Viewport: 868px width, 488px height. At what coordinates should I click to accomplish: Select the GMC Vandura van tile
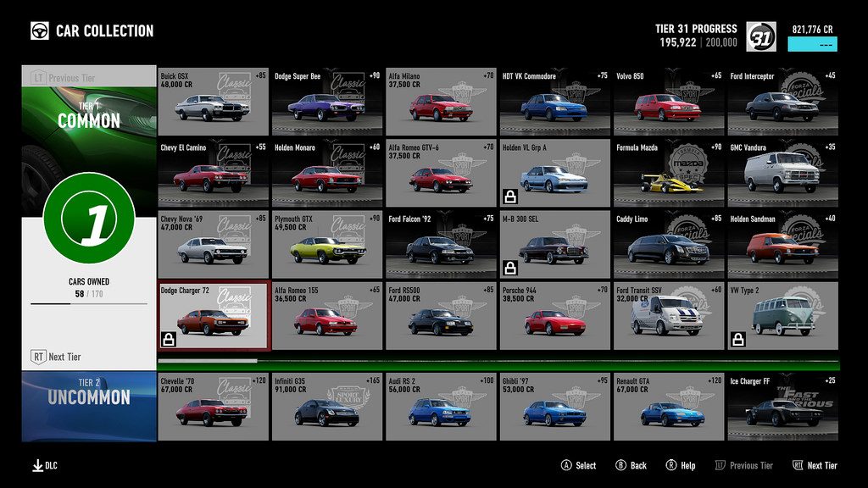point(783,173)
